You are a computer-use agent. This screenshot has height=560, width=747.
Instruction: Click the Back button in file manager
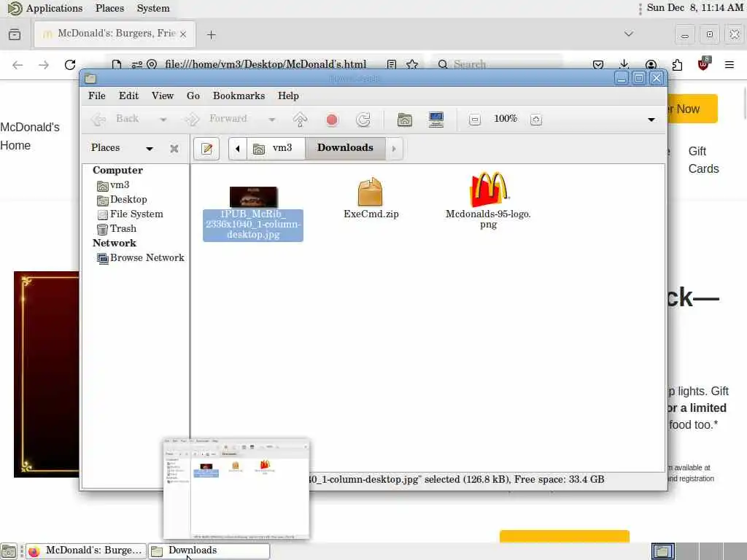115,119
